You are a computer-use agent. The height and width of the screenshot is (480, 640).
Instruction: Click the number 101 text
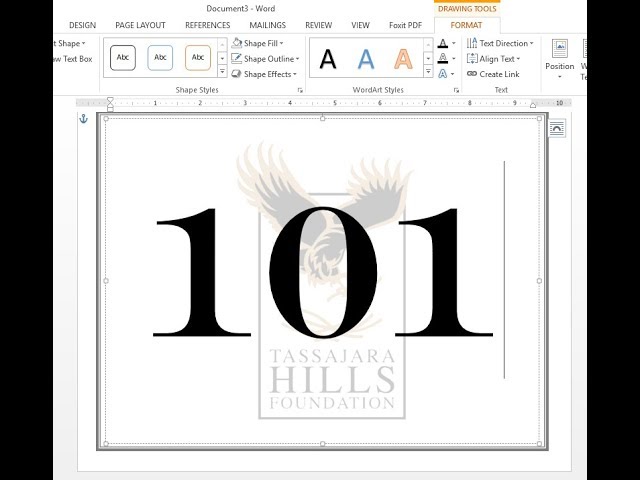323,273
